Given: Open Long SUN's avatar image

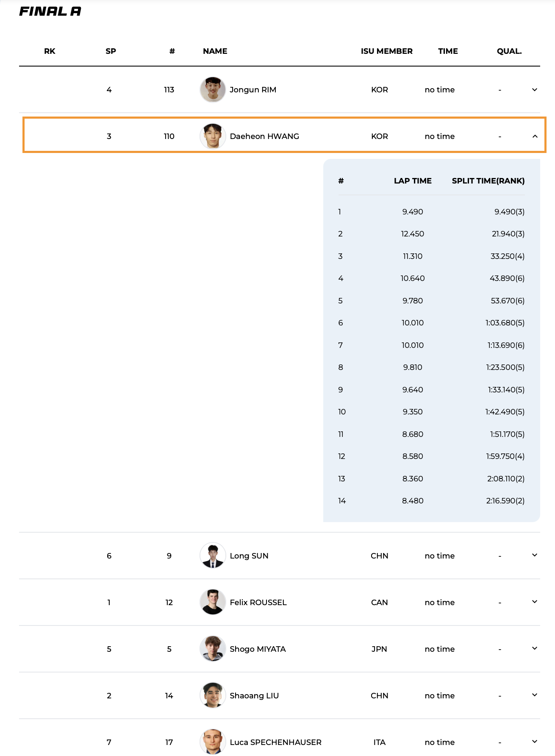Looking at the screenshot, I should pyautogui.click(x=213, y=556).
